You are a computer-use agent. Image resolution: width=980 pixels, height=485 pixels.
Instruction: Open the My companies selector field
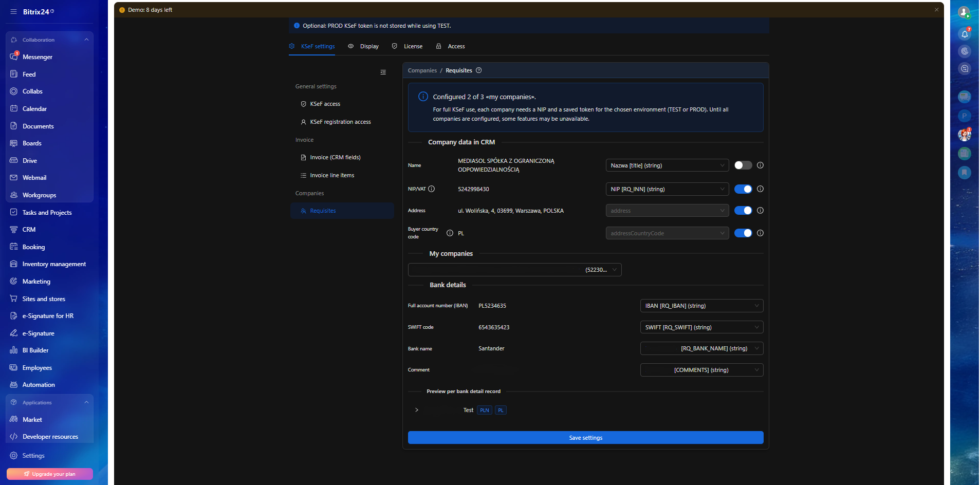[514, 270]
